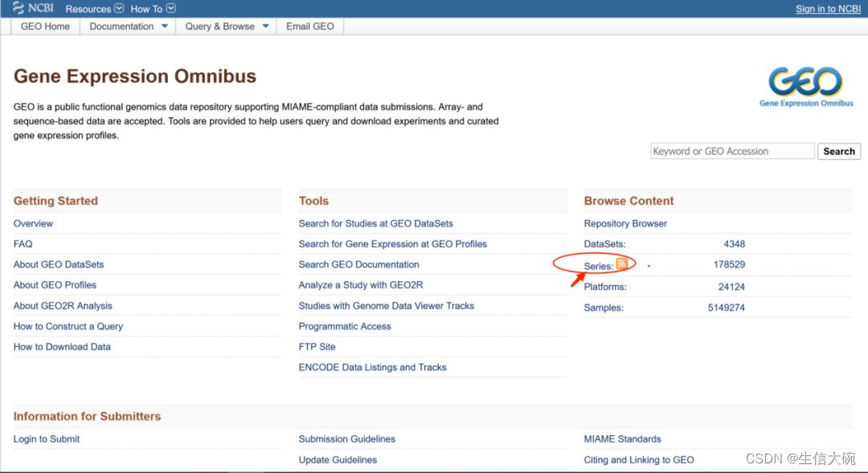This screenshot has height=473, width=868.
Task: Open About GEO2R Analysis
Action: click(63, 306)
